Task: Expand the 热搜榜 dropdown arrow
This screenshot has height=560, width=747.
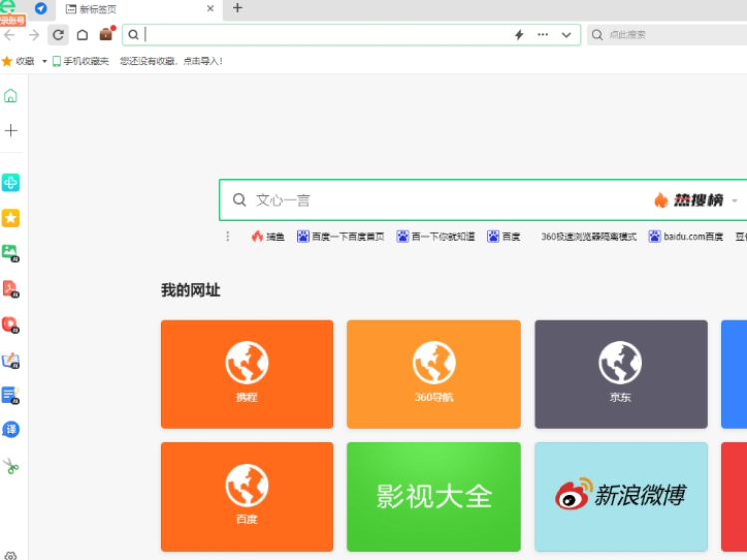Action: click(734, 200)
